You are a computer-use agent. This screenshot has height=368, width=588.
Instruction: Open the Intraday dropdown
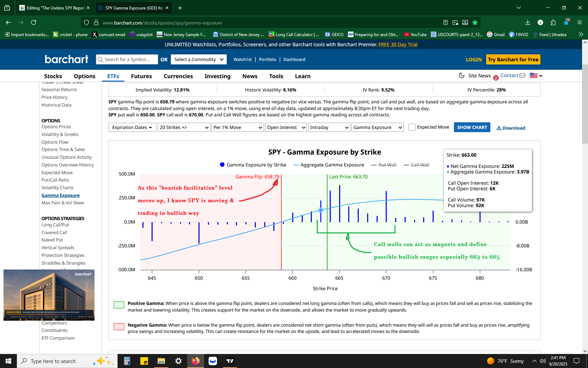pos(329,127)
